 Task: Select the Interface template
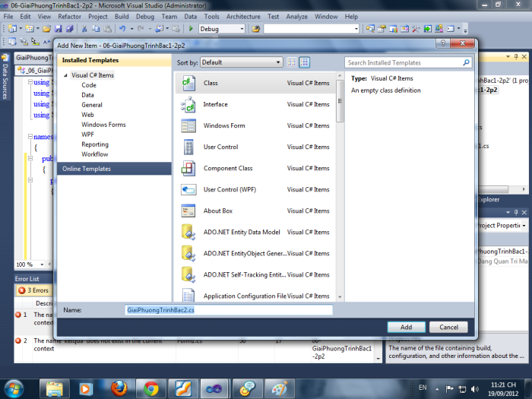(256, 105)
